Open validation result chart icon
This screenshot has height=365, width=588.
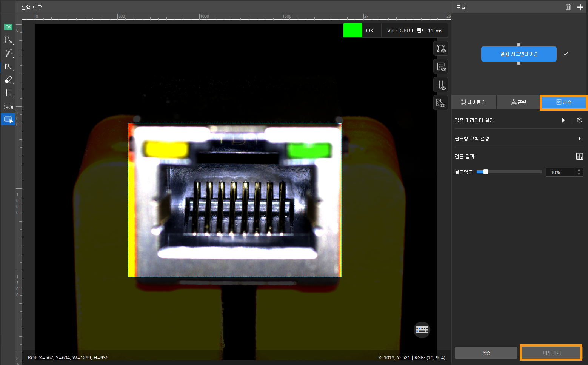click(580, 156)
